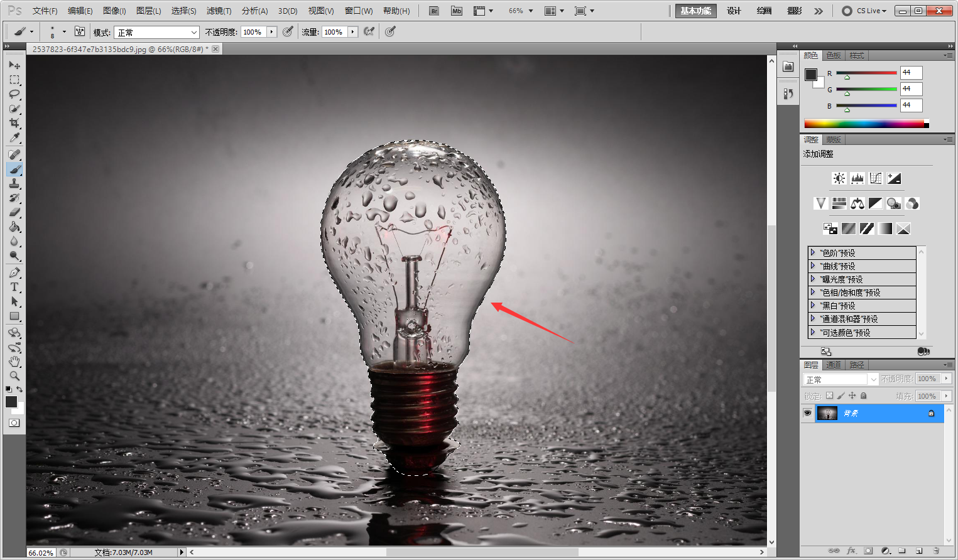Choose the Pen tool
This screenshot has width=958, height=560.
tap(14, 272)
